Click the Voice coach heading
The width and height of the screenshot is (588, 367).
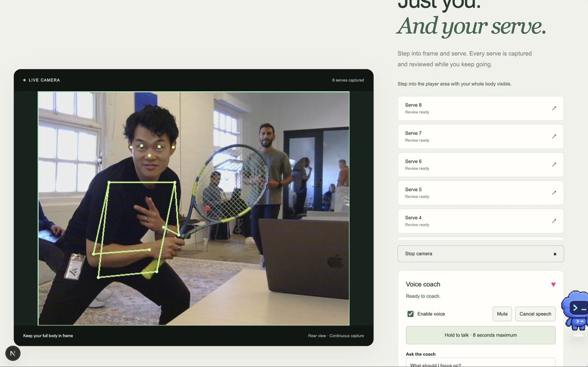pyautogui.click(x=423, y=285)
